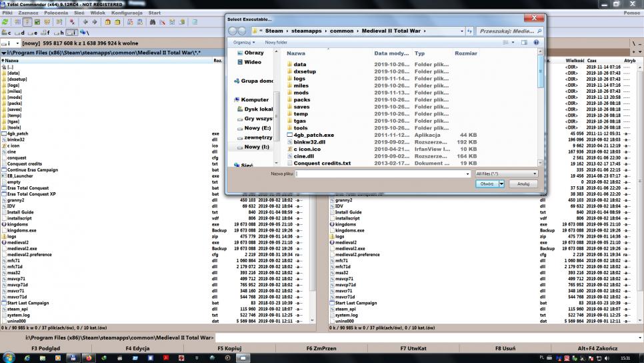This screenshot has height=363, width=644.
Task: Expand the Organizuj dropdown menu
Action: click(244, 42)
